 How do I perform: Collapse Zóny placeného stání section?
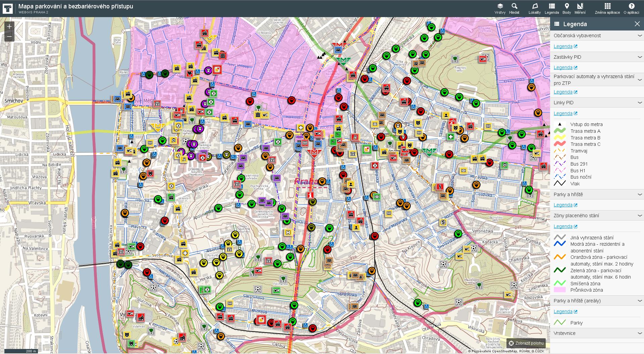(x=597, y=216)
